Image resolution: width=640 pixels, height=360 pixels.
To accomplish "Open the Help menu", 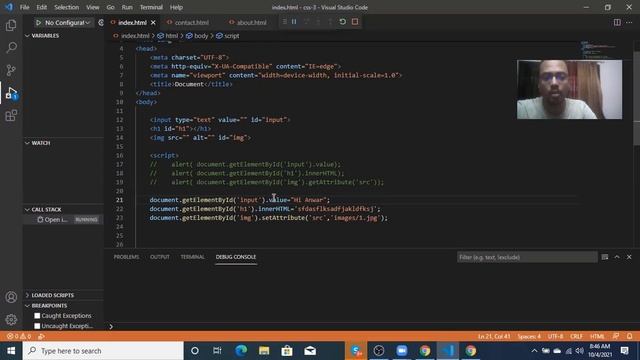I will (176, 7).
